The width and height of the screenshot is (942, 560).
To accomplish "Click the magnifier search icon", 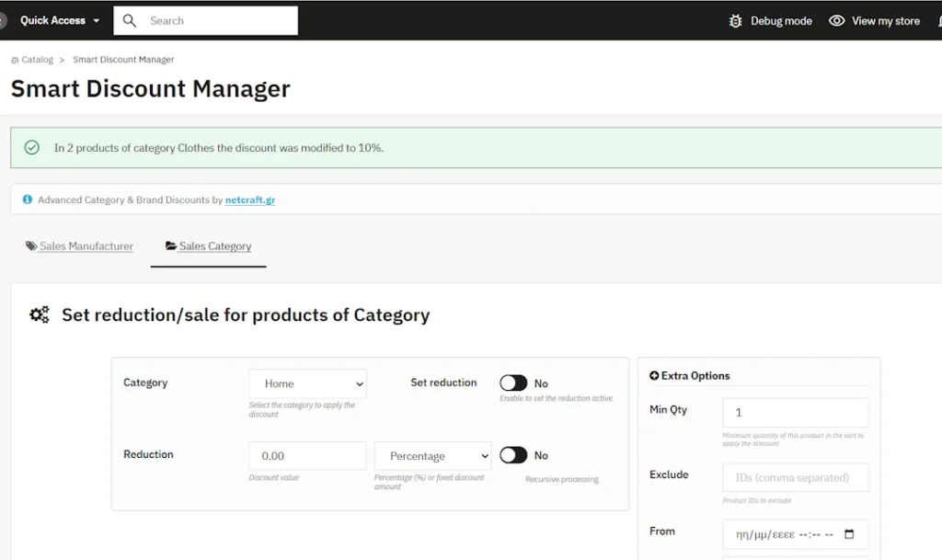I will (129, 21).
